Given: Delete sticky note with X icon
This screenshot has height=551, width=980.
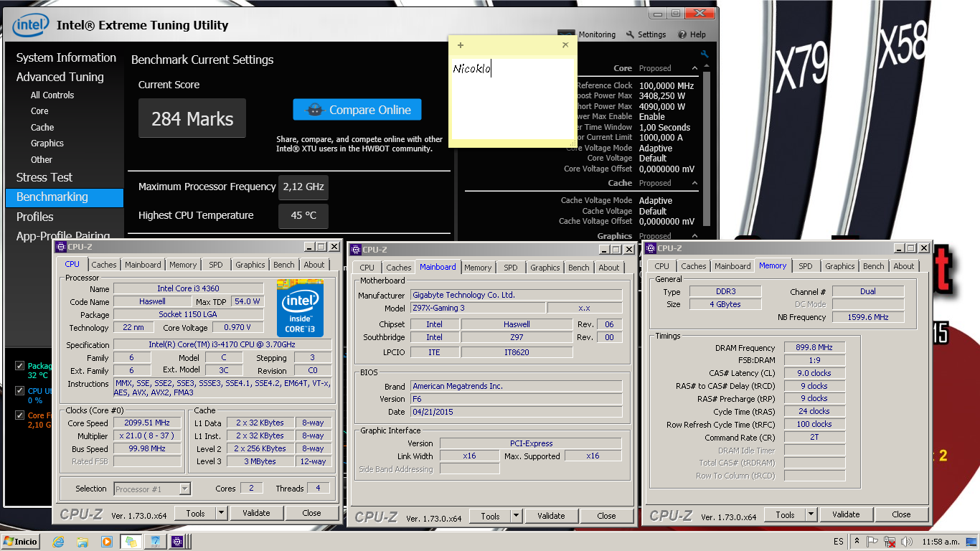Looking at the screenshot, I should click(x=565, y=44).
